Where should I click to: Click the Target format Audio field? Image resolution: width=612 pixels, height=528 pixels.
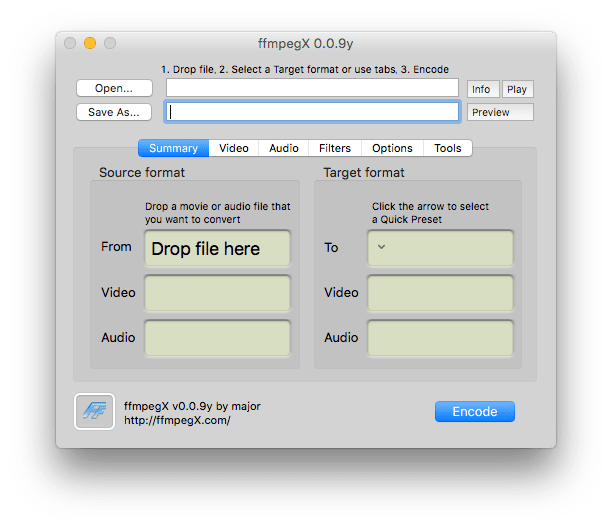coord(440,338)
